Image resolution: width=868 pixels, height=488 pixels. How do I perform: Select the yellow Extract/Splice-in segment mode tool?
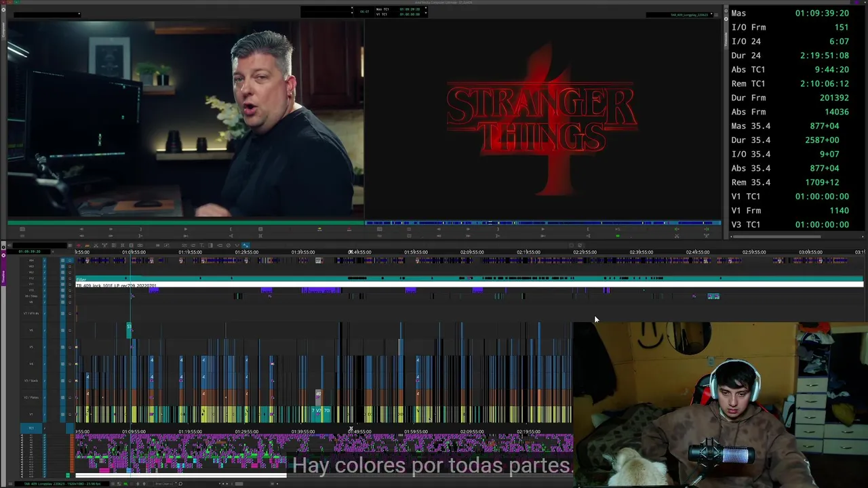pos(87,245)
